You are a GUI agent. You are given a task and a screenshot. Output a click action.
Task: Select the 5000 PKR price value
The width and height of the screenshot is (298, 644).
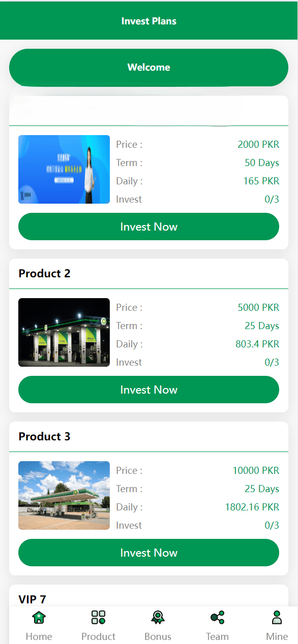coord(258,308)
